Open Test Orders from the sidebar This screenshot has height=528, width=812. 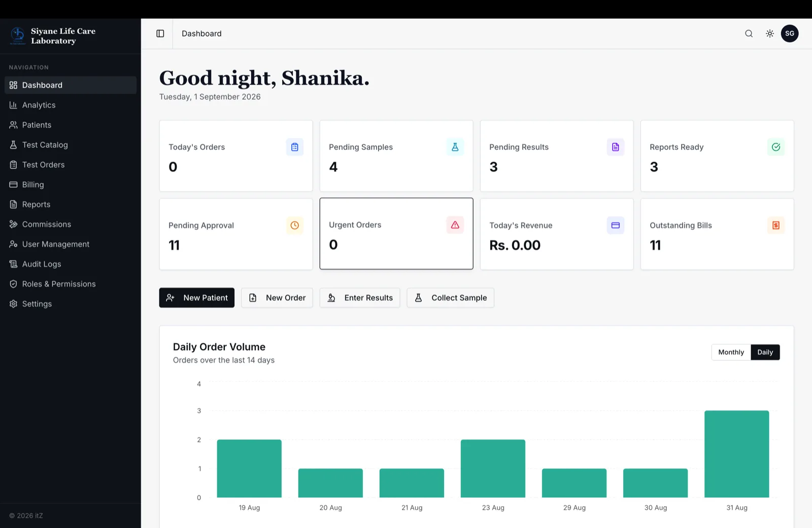[71, 164]
